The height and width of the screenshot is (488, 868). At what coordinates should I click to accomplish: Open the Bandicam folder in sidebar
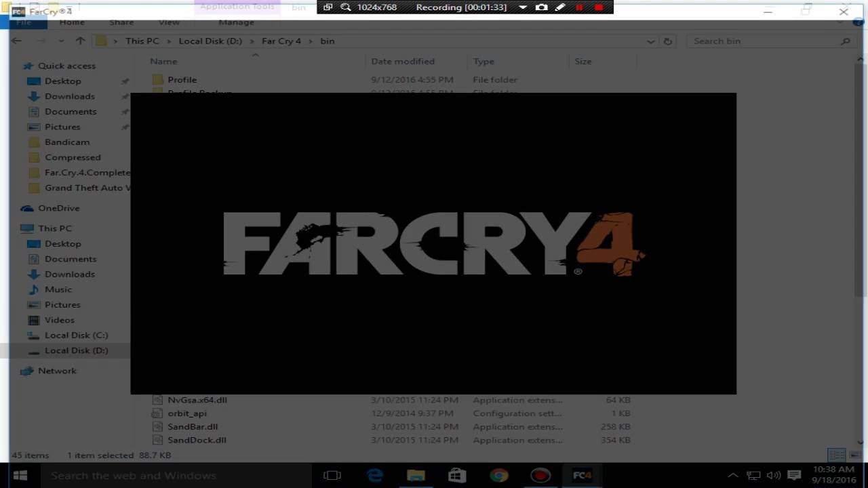coord(66,142)
